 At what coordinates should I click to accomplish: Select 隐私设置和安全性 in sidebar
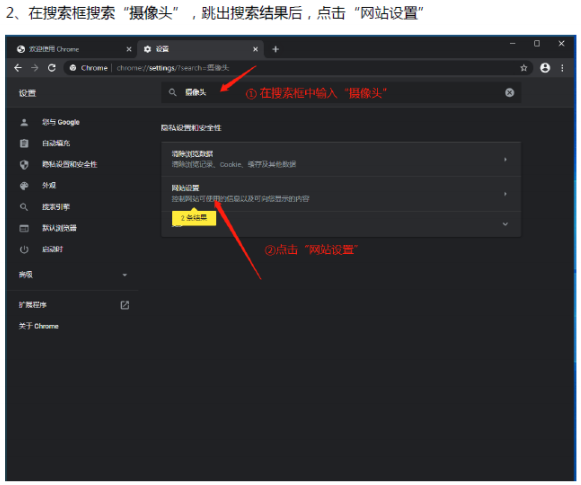[x=70, y=164]
